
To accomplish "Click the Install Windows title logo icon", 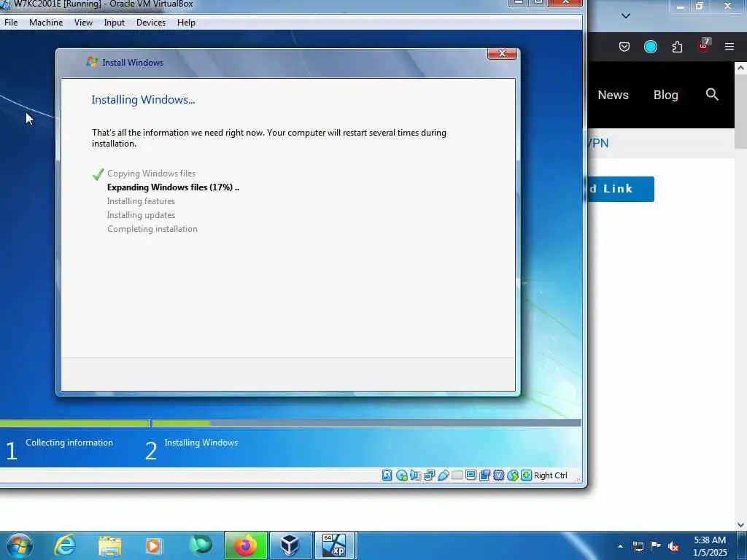I will pyautogui.click(x=92, y=63).
